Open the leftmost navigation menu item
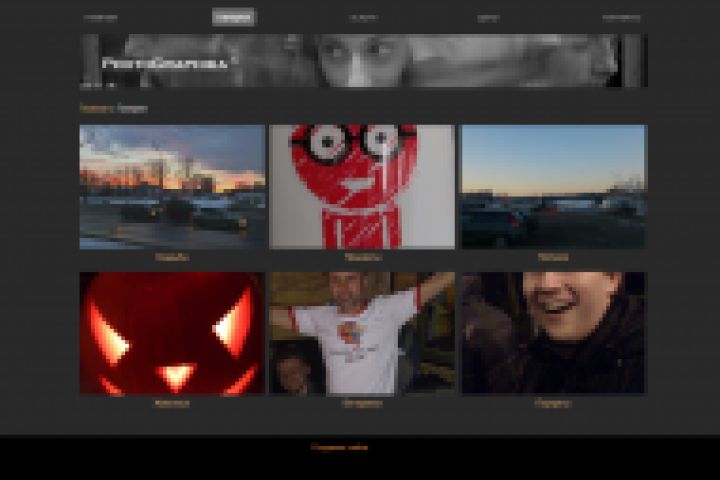Viewport: 720px width, 480px height. point(101,18)
